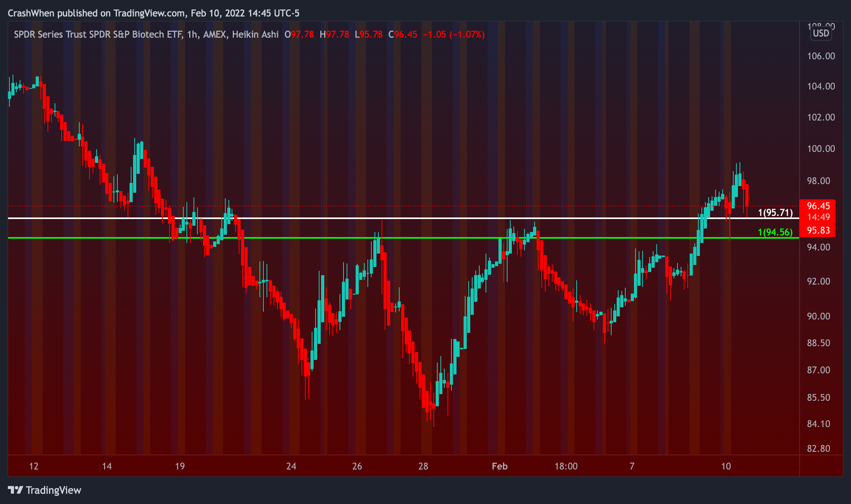Click the 90.00 price axis label
Image resolution: width=851 pixels, height=504 pixels.
pos(818,316)
